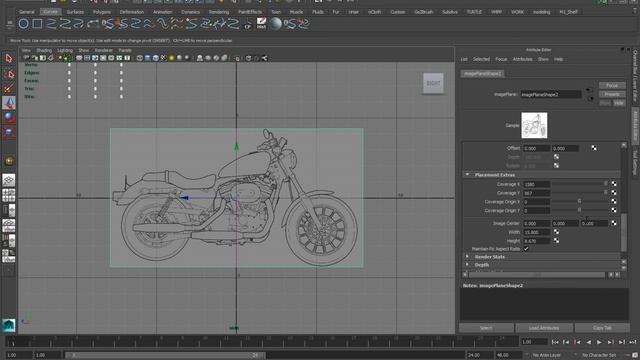Click the Height input field
The width and height of the screenshot is (640, 360).
tap(537, 241)
